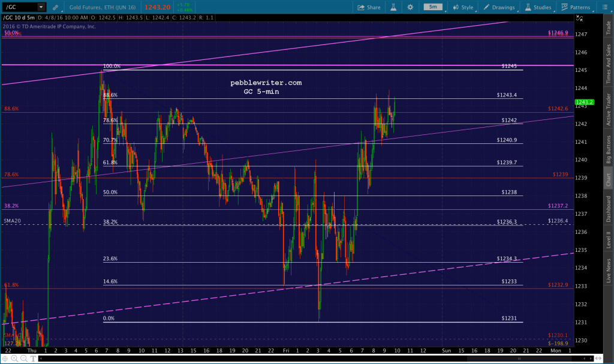Click the $1234.3 Fibonacci price label
Screen dimensions: 614x364
(507, 258)
